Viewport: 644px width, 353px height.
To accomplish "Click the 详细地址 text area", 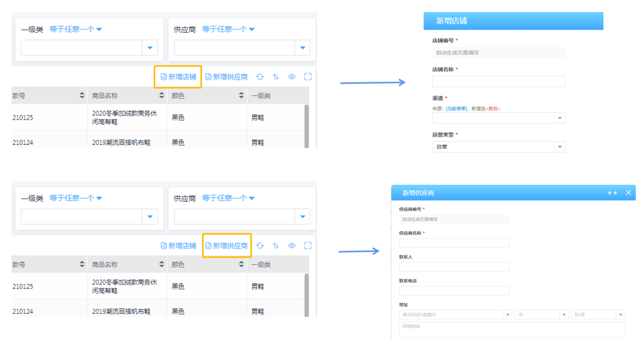I will (x=512, y=330).
